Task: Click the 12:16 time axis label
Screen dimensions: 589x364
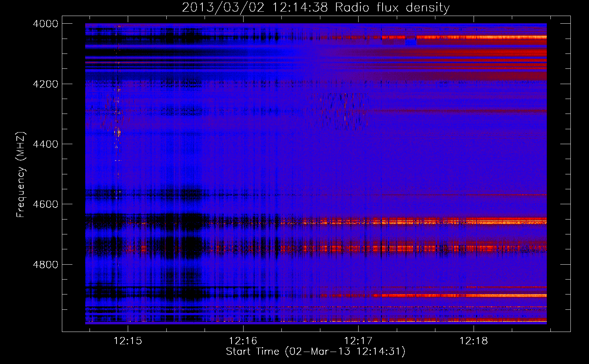Action: 243,341
